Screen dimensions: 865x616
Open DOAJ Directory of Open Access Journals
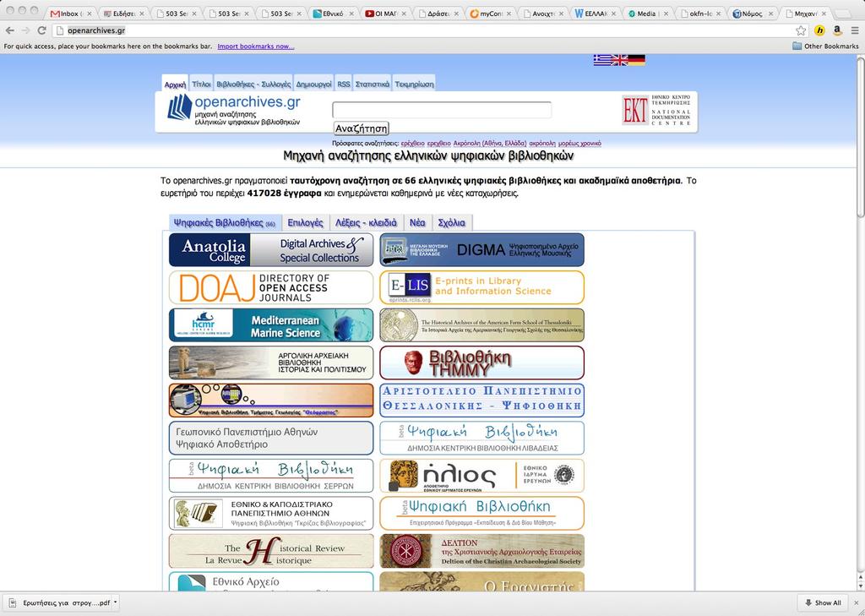271,287
